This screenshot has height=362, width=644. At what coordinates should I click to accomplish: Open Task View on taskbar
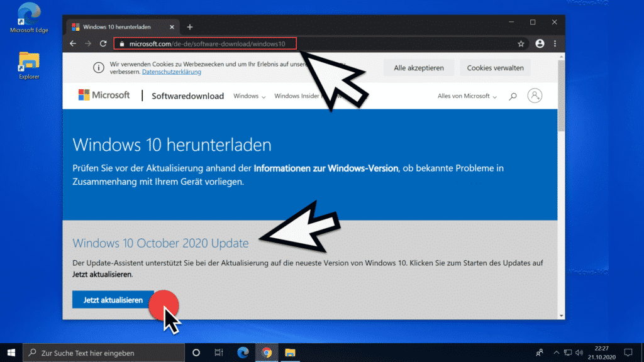(218, 353)
